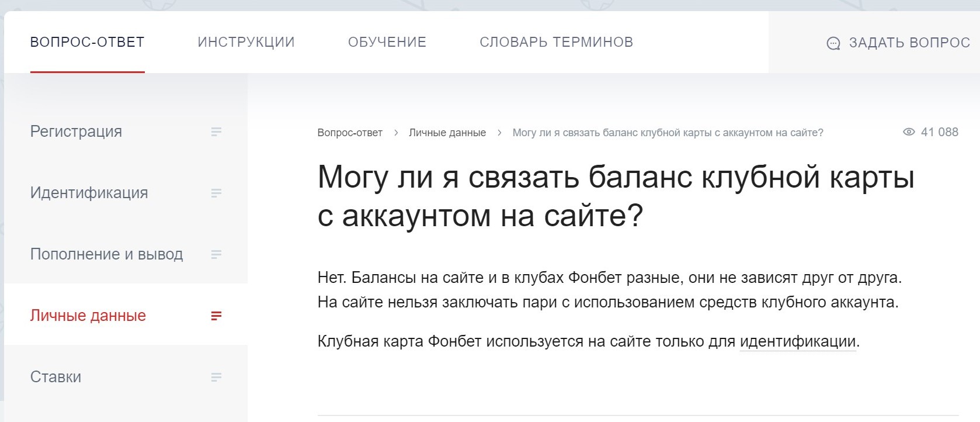Image resolution: width=980 pixels, height=422 pixels.
Task: Open the Ставки section in the sidebar
Action: click(x=55, y=377)
